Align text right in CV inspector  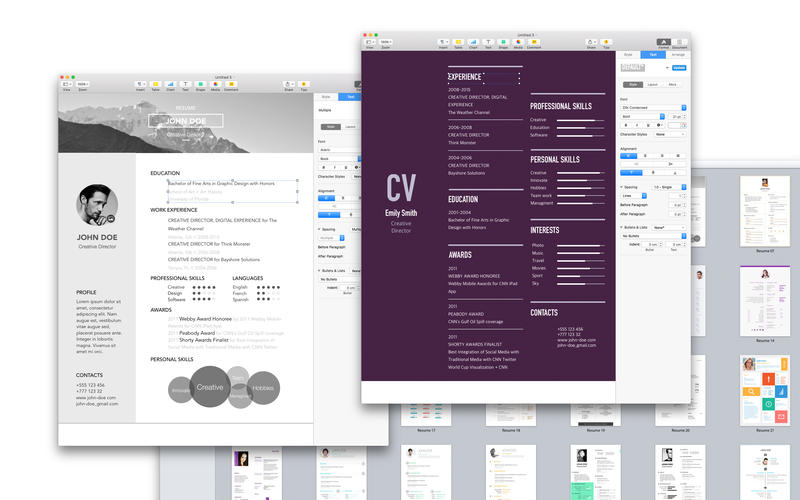coord(662,156)
